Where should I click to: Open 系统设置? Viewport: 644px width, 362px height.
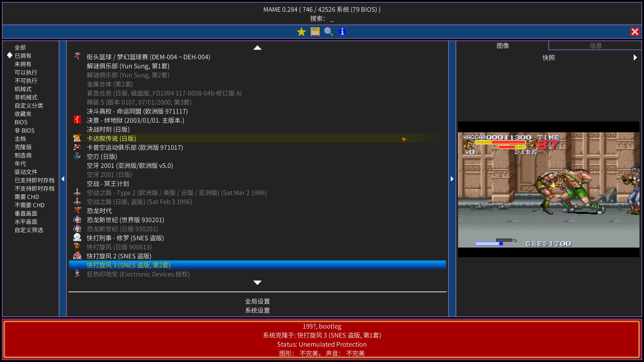(257, 310)
